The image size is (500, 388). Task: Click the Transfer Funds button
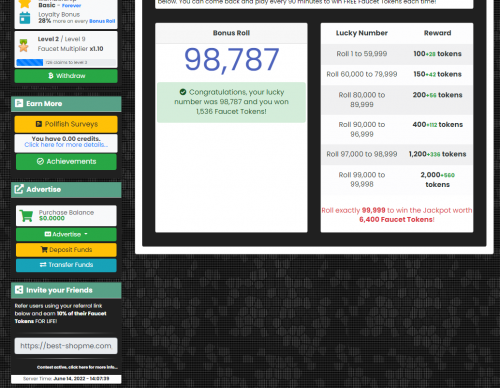point(66,265)
